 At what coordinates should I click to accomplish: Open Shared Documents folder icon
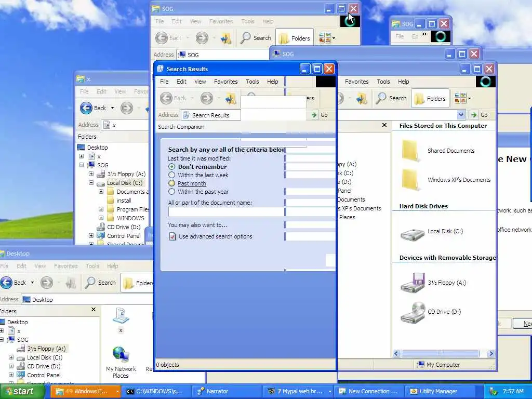(x=411, y=150)
